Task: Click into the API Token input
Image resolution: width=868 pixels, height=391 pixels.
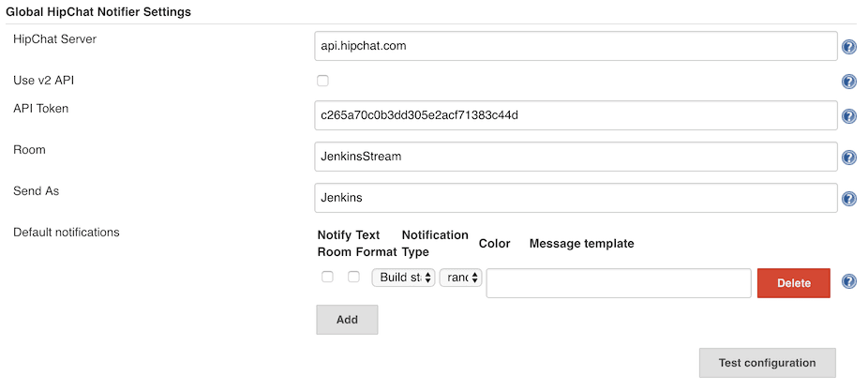Action: (576, 115)
